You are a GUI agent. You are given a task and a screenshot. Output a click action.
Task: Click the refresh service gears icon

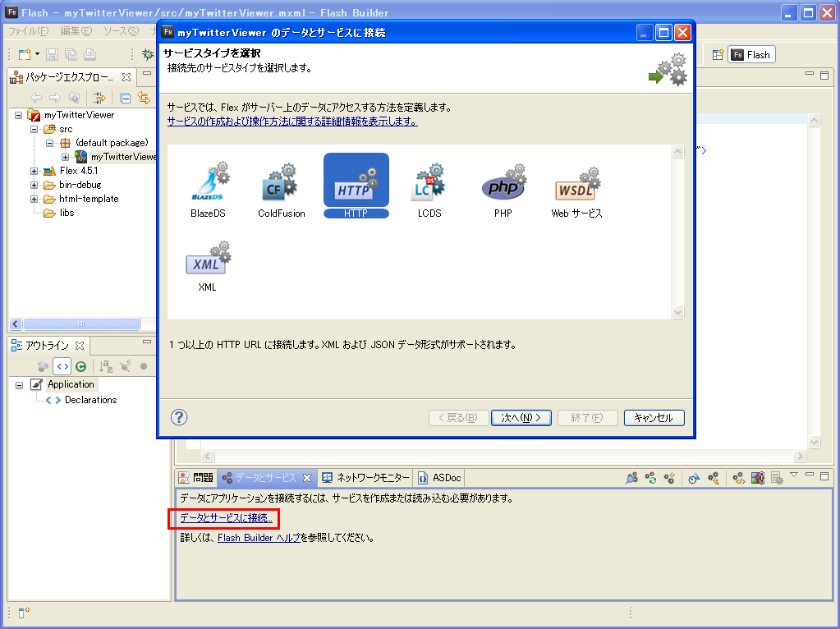point(651,478)
